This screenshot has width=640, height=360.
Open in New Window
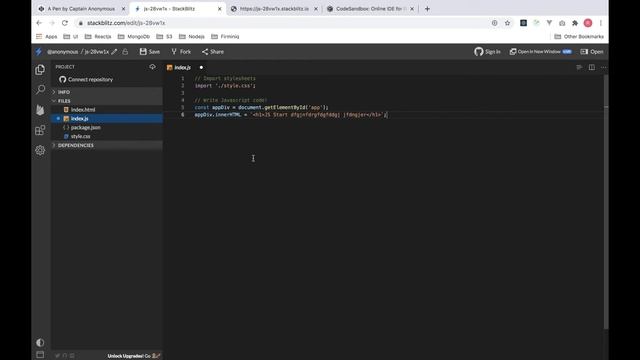coord(540,52)
